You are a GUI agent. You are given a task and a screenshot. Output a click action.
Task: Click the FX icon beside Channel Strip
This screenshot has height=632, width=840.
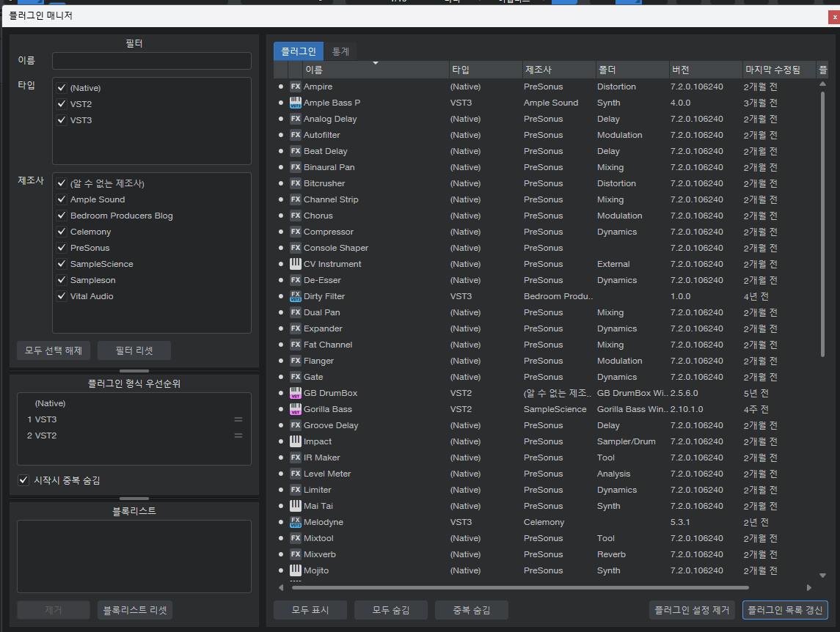pyautogui.click(x=295, y=199)
